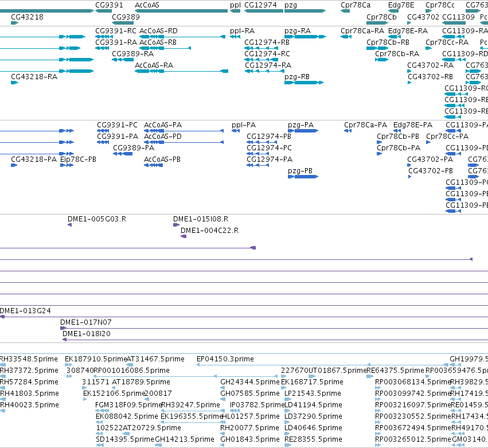Click EST RE28355.5prime
This screenshot has height=448, width=488.
click(x=313, y=439)
